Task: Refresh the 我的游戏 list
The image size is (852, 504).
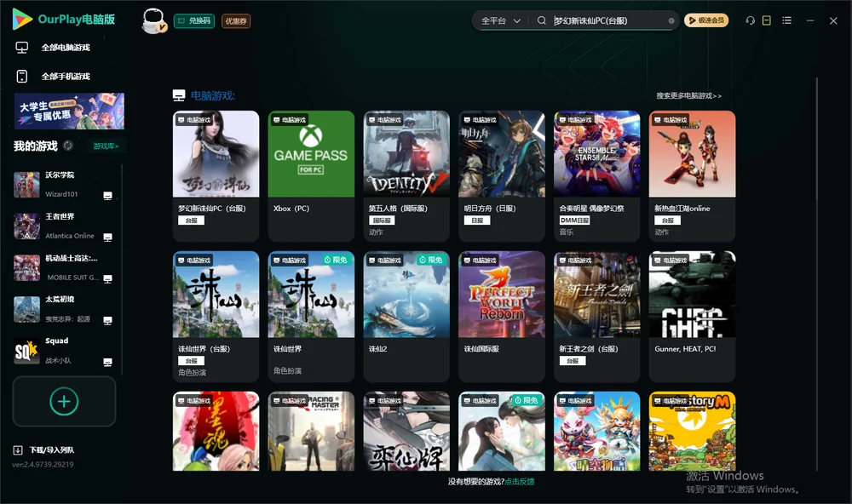Action: coord(68,146)
